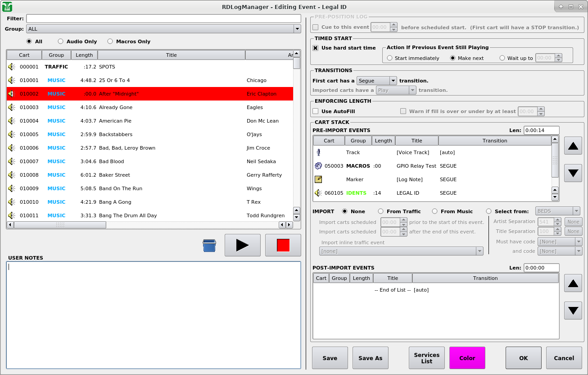Click the speaker icon beside cart 000001 SPOTS

click(11, 67)
